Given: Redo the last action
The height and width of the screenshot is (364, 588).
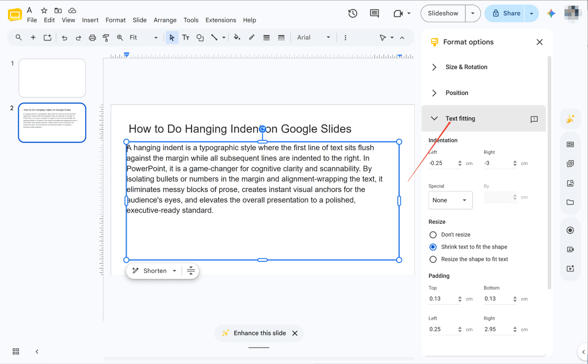Looking at the screenshot, I should pos(78,37).
